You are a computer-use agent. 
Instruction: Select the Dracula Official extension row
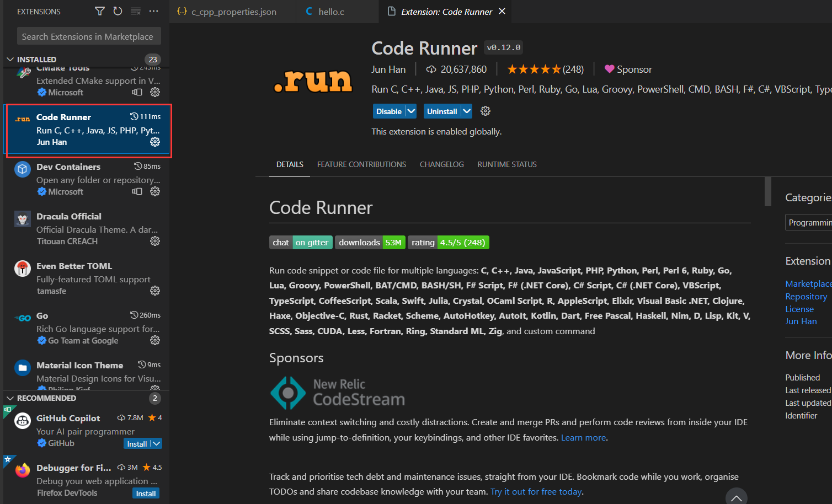click(87, 229)
